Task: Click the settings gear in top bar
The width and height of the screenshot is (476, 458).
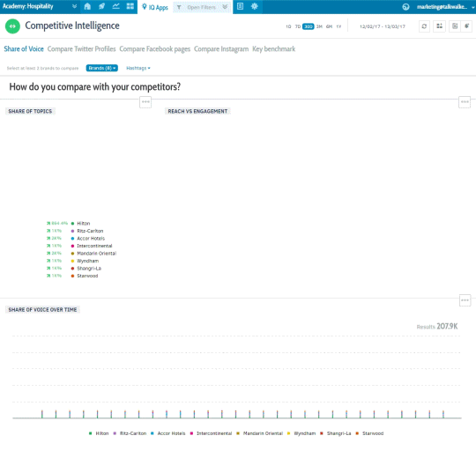Action: (255, 6)
